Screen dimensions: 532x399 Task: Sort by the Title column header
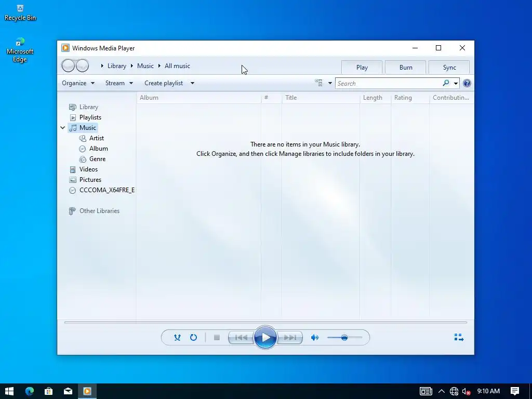321,98
